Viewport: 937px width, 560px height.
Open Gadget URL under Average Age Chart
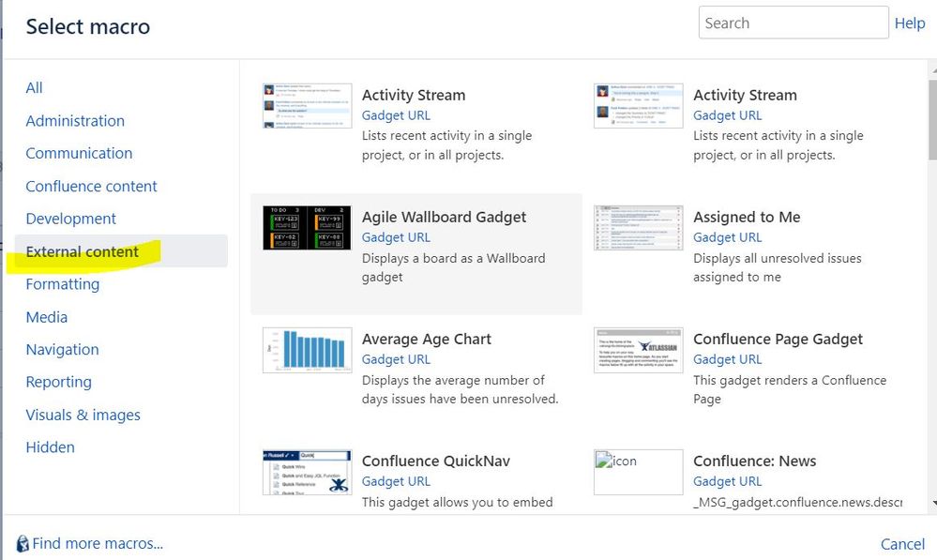[396, 359]
